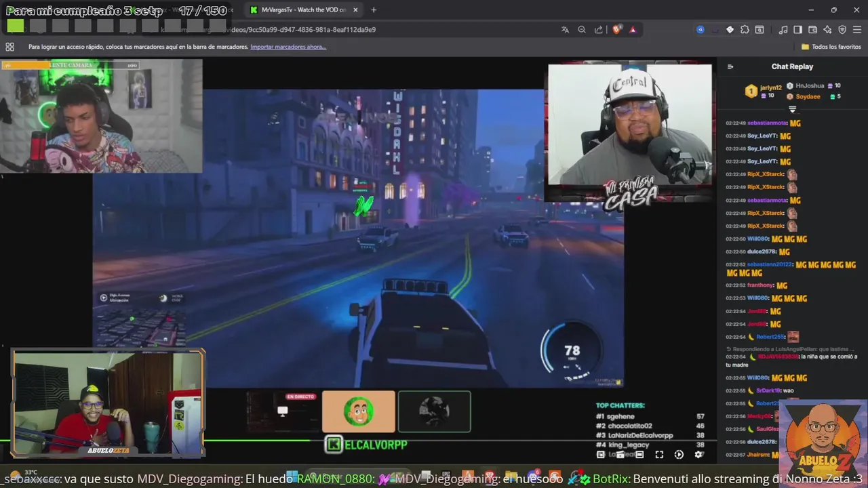Toggle video player fullscreen icon
Viewport: 868px width, 488px height.
click(x=659, y=455)
